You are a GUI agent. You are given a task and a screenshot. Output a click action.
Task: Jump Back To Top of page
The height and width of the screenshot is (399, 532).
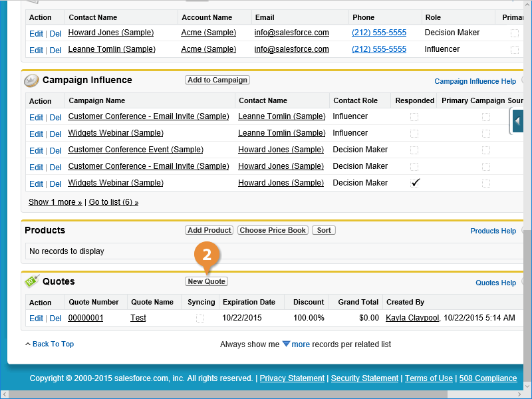(x=53, y=344)
